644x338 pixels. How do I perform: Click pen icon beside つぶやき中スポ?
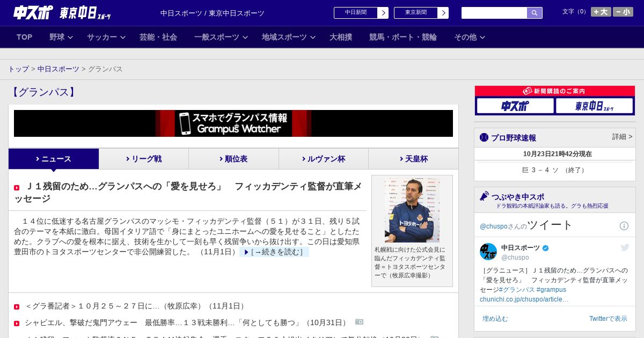[x=484, y=196]
